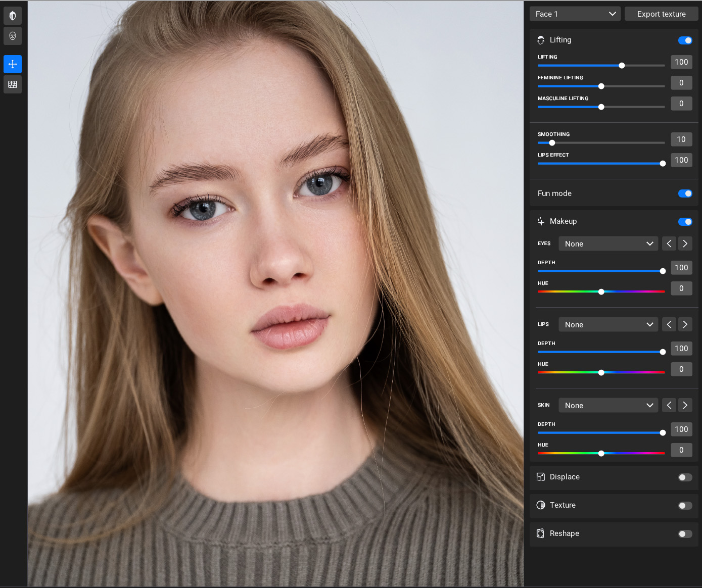
Task: Open the Eyes preset dropdown
Action: [609, 243]
